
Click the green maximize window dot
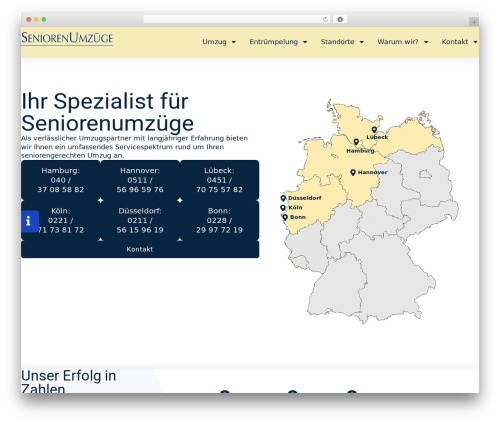[44, 19]
